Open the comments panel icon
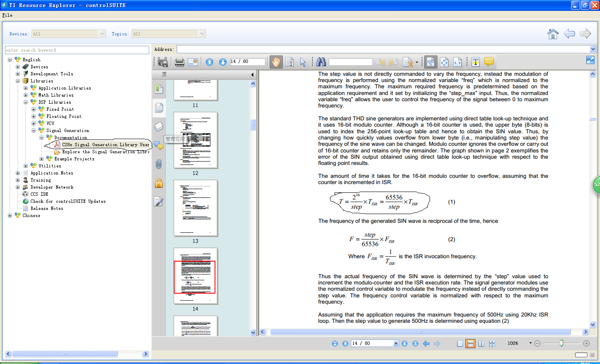 point(159,145)
